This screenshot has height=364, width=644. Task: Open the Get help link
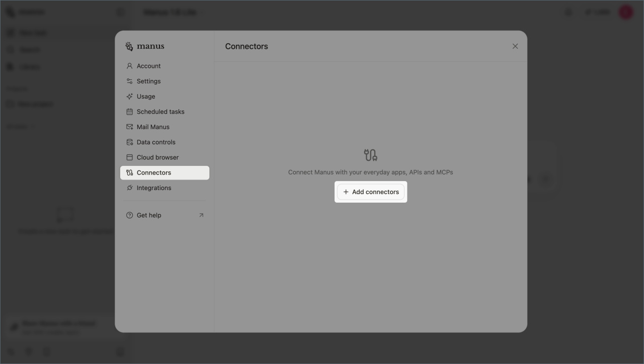point(149,215)
